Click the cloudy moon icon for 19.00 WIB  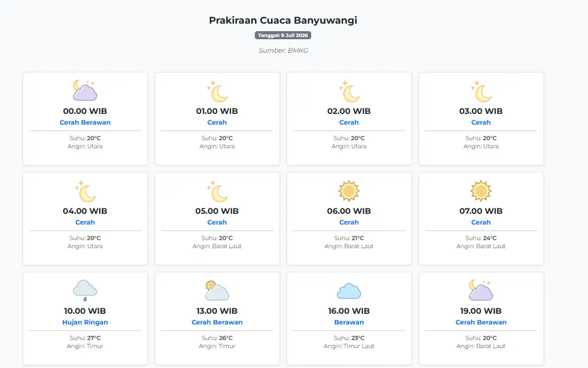(x=481, y=290)
